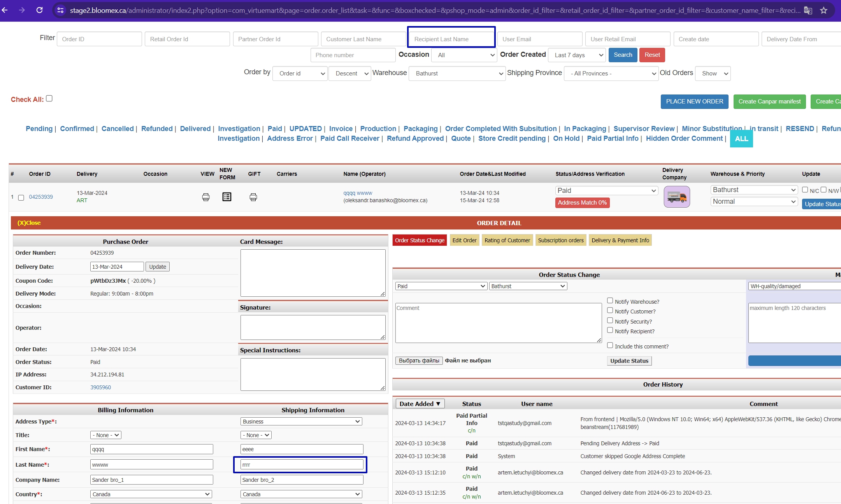Click the VIEW printer icon for order 04253939

pyautogui.click(x=206, y=197)
